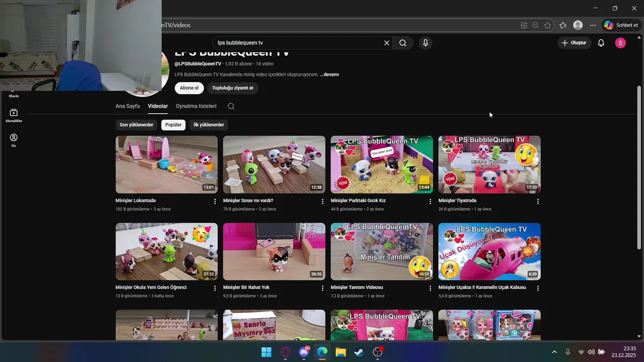Expand channel description with ...devamı
The image size is (644, 362).
pyautogui.click(x=330, y=74)
